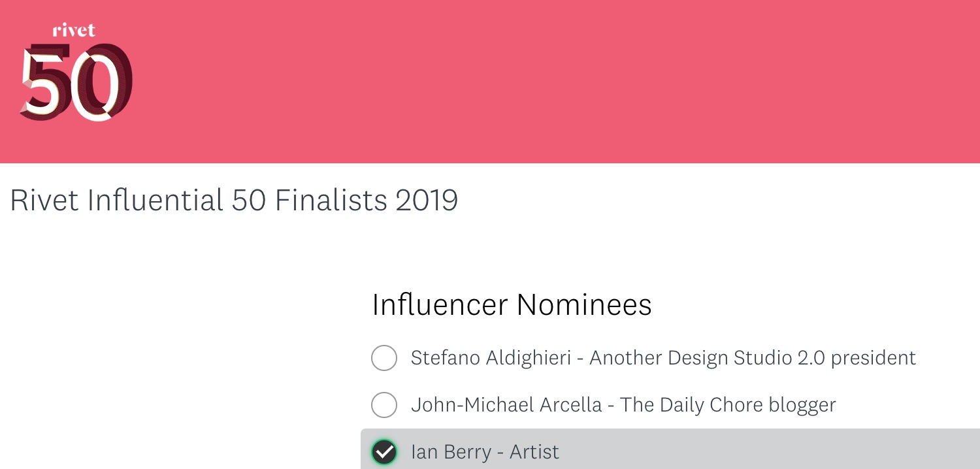Click the word "Influencer" in the question heading
This screenshot has width=980, height=469.
point(440,305)
